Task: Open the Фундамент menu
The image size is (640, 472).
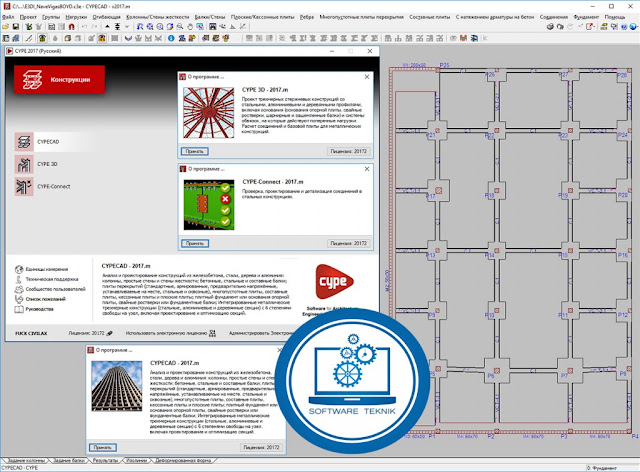Action: (x=586, y=17)
